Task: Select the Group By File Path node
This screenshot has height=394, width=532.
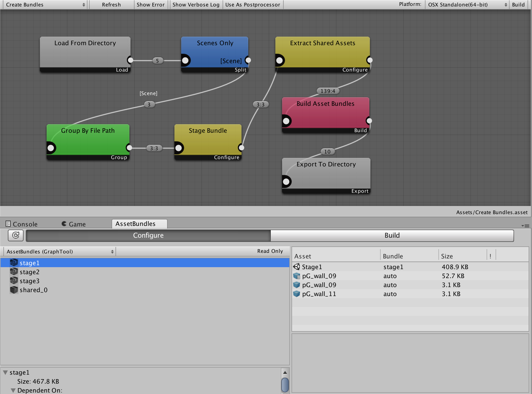Action: [88, 142]
